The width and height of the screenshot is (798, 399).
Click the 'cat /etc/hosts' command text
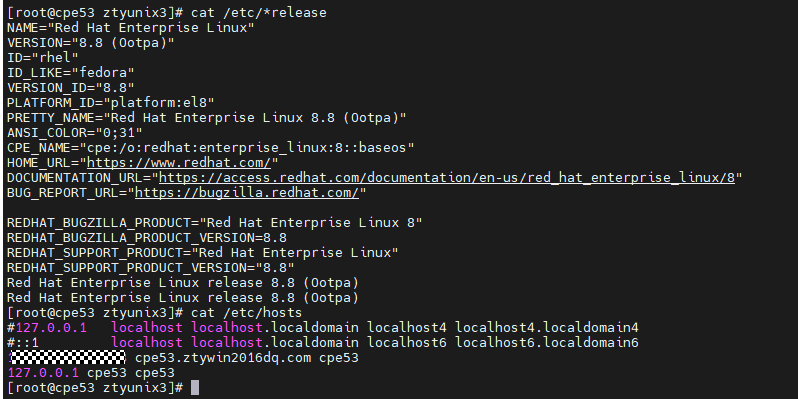click(246, 312)
